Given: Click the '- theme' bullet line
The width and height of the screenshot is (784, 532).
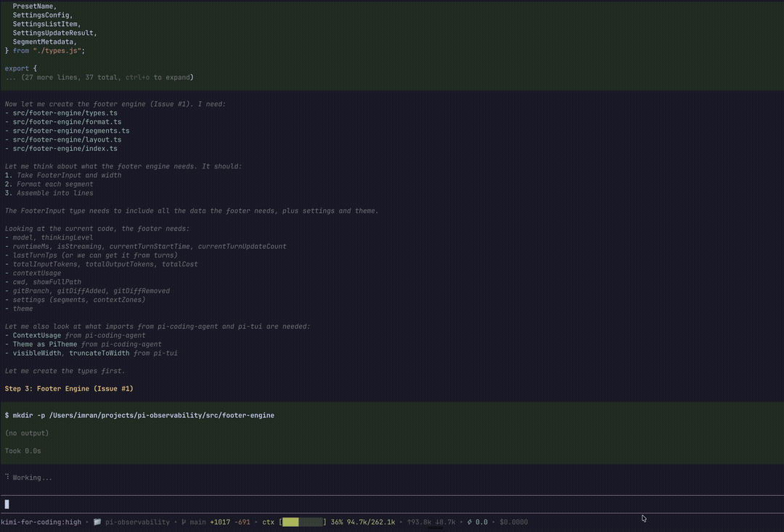Looking at the screenshot, I should [19, 309].
